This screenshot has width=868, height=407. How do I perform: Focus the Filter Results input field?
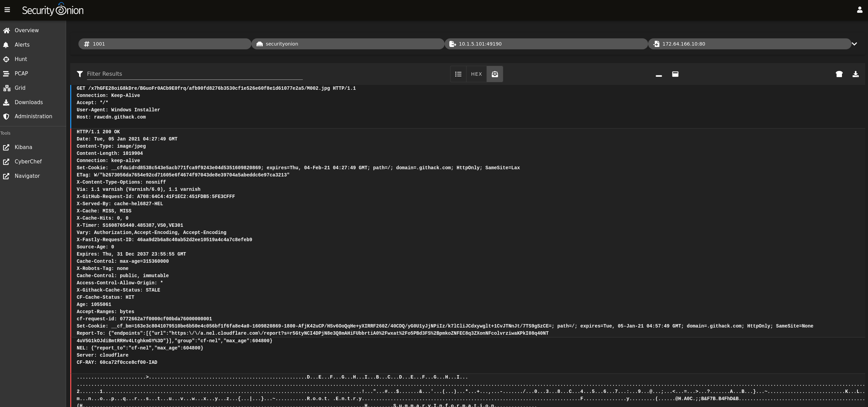point(195,74)
